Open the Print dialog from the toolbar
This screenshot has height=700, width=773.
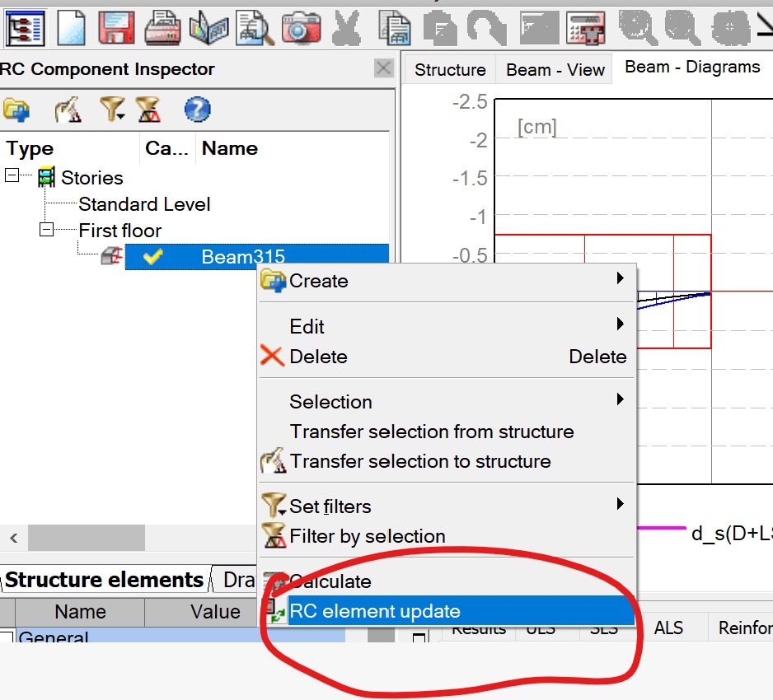[162, 26]
